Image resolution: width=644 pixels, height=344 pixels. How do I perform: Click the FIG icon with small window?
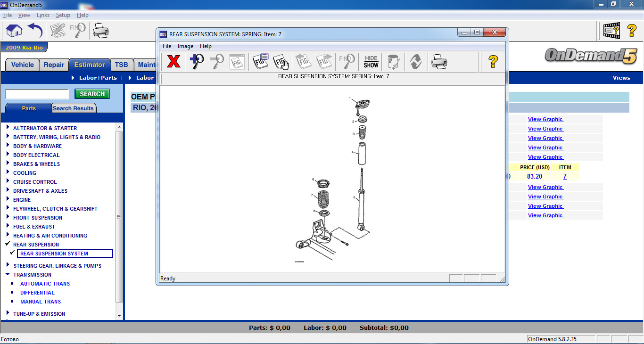tap(261, 61)
